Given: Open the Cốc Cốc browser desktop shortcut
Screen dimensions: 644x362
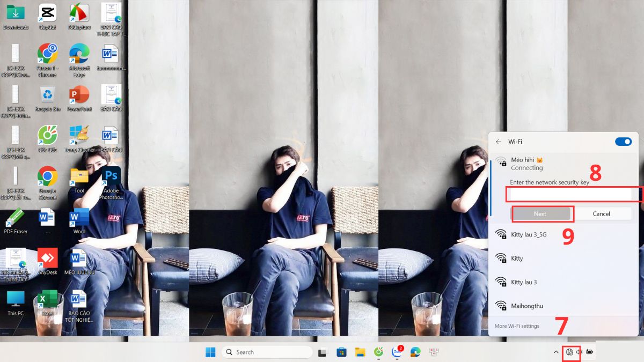Looking at the screenshot, I should tap(47, 139).
